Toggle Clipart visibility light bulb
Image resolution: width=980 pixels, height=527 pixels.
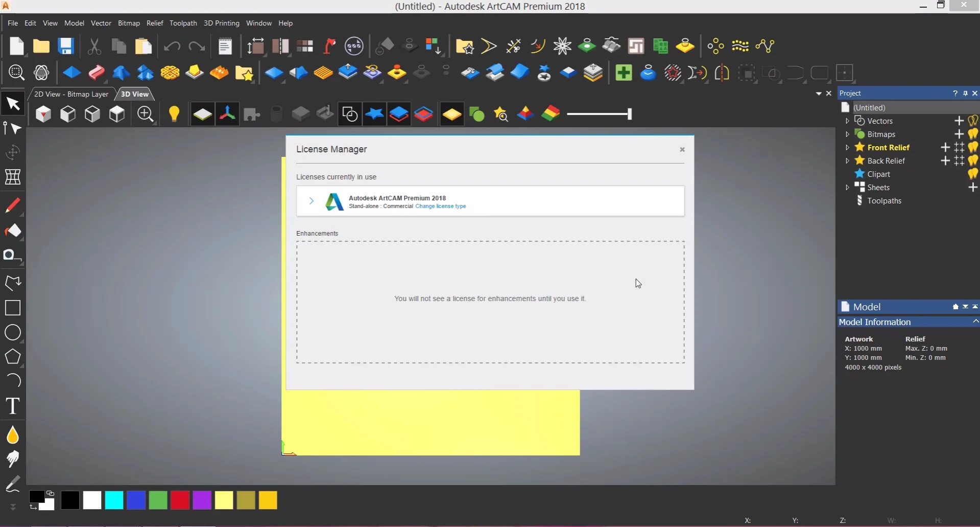click(973, 174)
